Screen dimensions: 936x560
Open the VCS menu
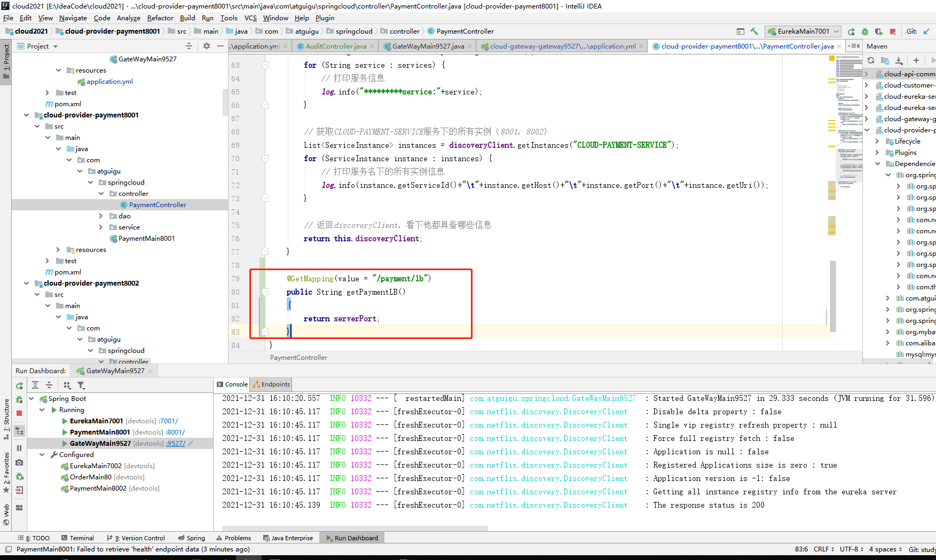(250, 18)
